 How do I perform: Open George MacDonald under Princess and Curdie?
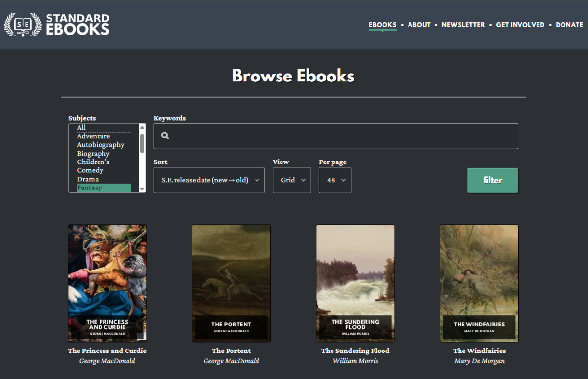click(107, 361)
